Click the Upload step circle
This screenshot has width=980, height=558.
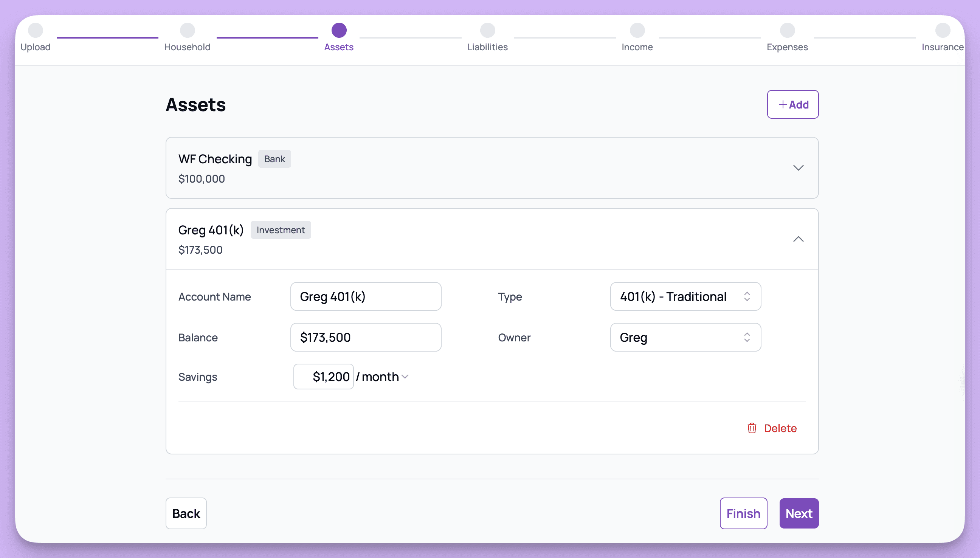[35, 30]
